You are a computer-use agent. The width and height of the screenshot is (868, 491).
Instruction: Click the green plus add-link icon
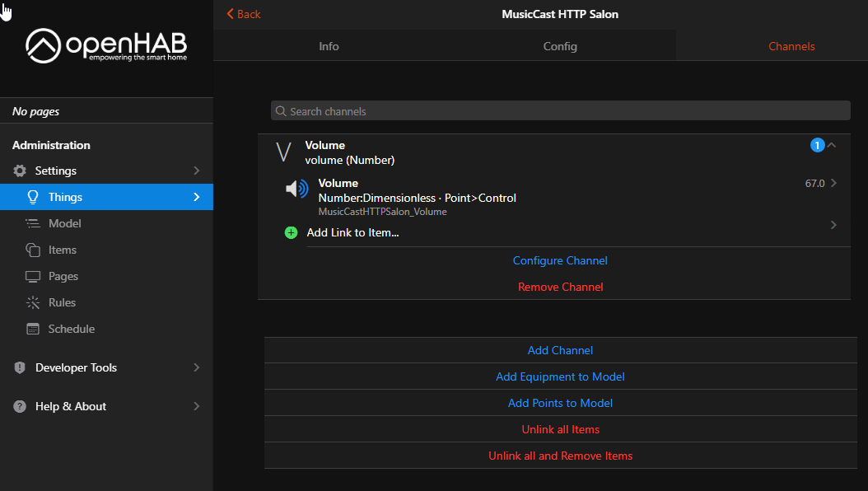[291, 232]
